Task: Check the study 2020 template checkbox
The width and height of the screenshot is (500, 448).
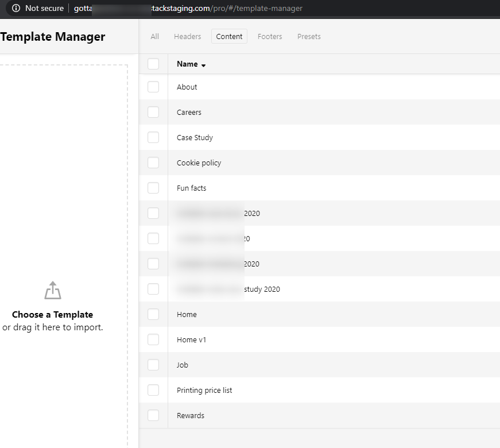Action: click(153, 289)
